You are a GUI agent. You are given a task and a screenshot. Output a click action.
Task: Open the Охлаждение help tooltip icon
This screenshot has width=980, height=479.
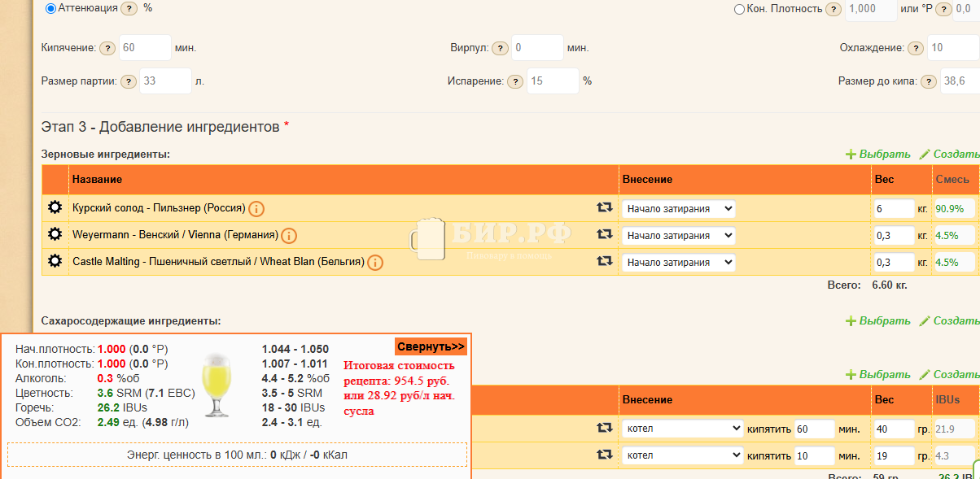pyautogui.click(x=915, y=48)
